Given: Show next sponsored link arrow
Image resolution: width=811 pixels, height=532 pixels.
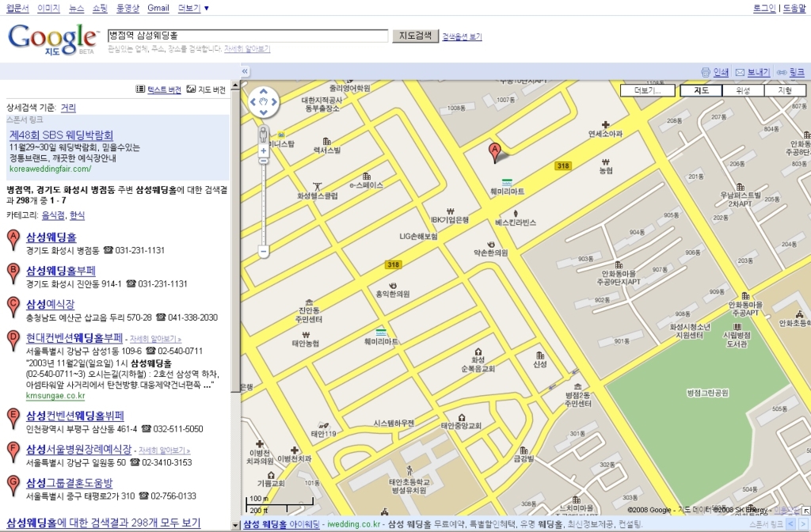Looking at the screenshot, I should pyautogui.click(x=803, y=524).
